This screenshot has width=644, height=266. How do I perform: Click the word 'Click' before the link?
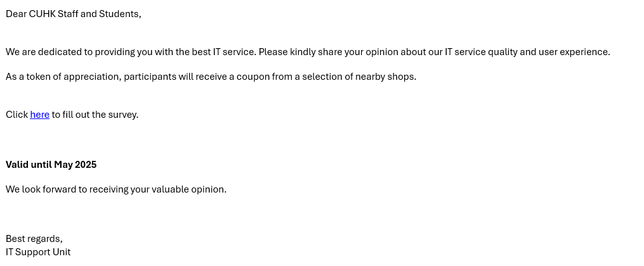pos(17,115)
